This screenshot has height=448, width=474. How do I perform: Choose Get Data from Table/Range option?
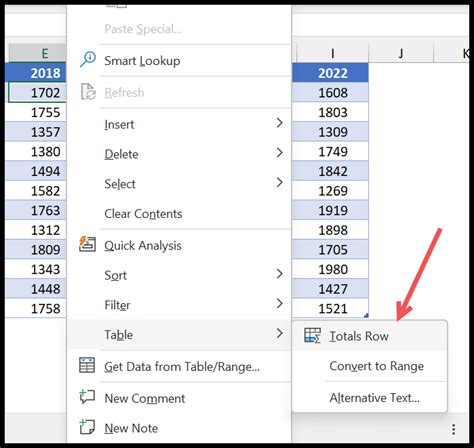[179, 367]
